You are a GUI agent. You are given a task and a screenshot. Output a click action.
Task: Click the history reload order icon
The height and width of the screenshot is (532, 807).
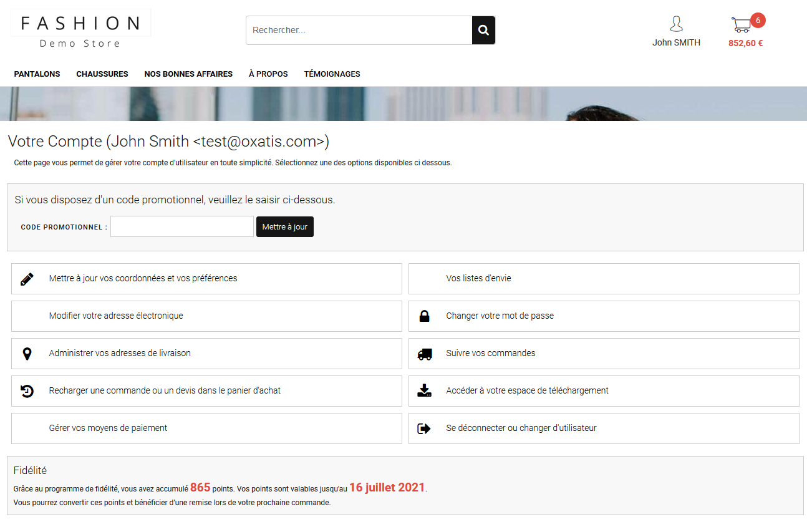click(27, 391)
